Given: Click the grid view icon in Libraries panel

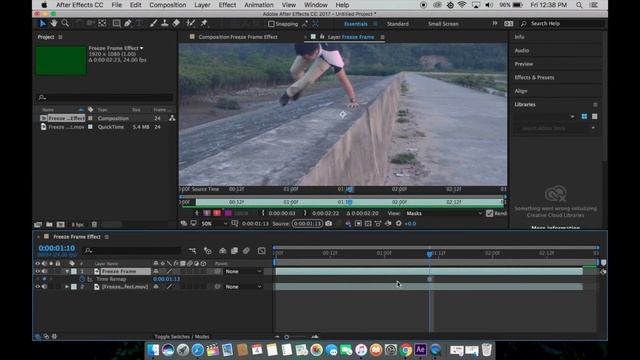Looking at the screenshot, I should (584, 116).
